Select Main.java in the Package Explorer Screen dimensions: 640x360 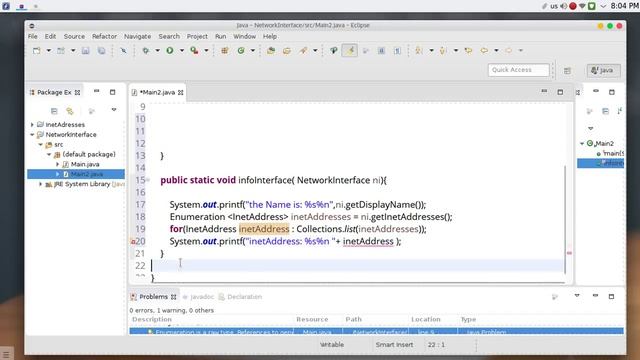click(85, 164)
